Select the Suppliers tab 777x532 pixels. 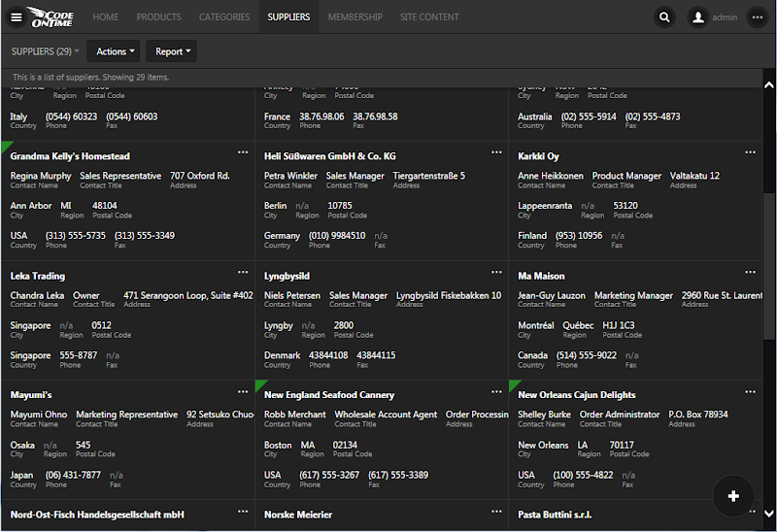point(288,17)
